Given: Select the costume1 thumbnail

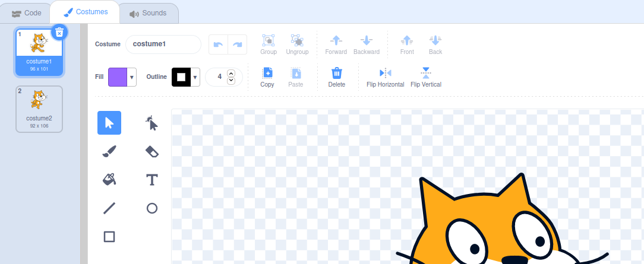Looking at the screenshot, I should click(x=39, y=52).
